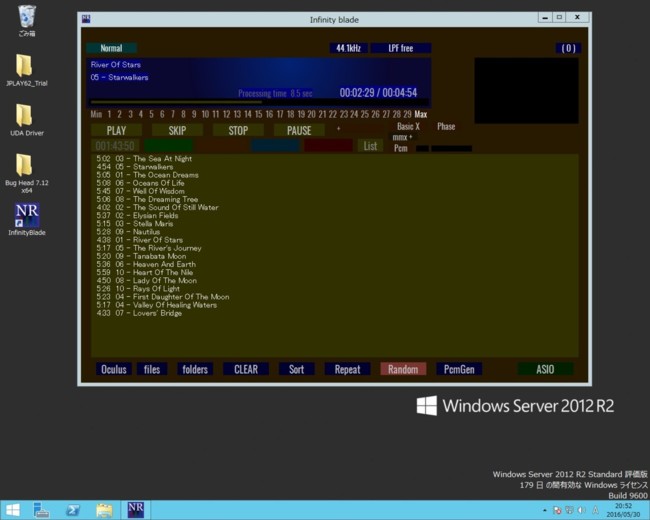The height and width of the screenshot is (520, 650).
Task: Click the PLAY button
Action: [116, 130]
